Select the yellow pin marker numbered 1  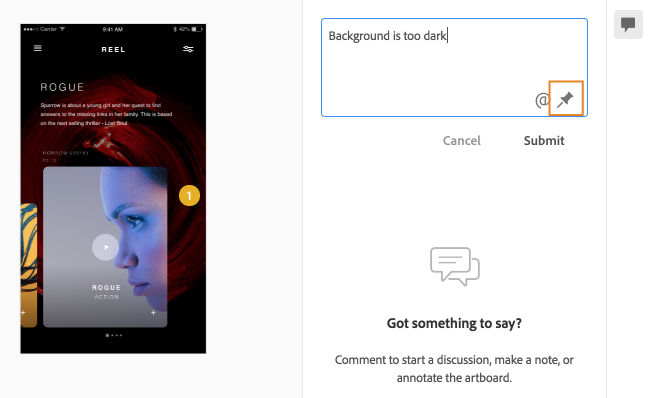click(189, 195)
